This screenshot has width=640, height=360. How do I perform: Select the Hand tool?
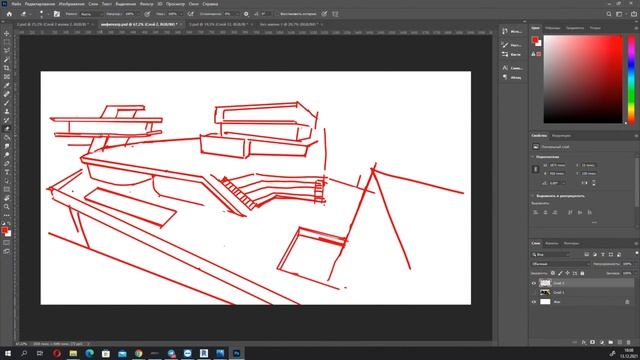(7, 198)
